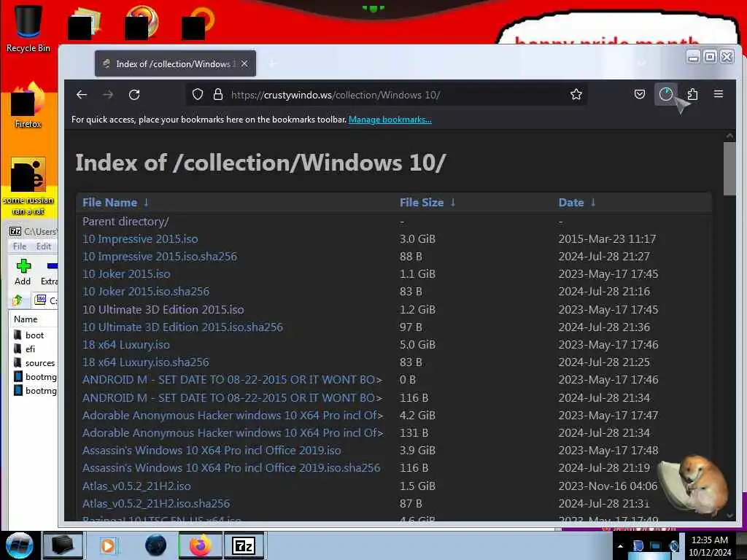This screenshot has width=747, height=560.
Task: Download the 4.2 GiB Adorable Anonymous Hacker file
Action: pos(233,415)
